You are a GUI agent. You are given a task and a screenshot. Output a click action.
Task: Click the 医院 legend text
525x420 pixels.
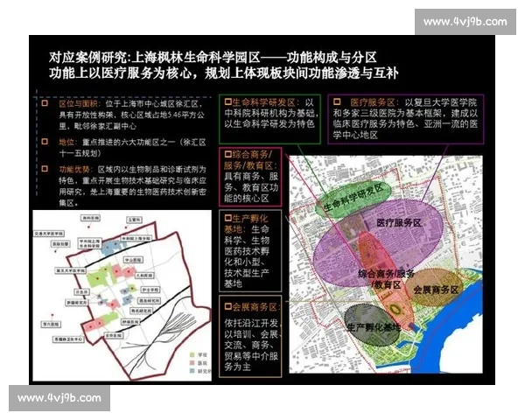(202, 363)
